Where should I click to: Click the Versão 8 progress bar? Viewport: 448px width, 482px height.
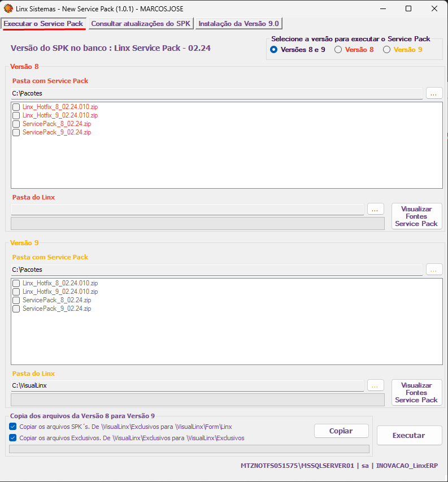tap(198, 223)
